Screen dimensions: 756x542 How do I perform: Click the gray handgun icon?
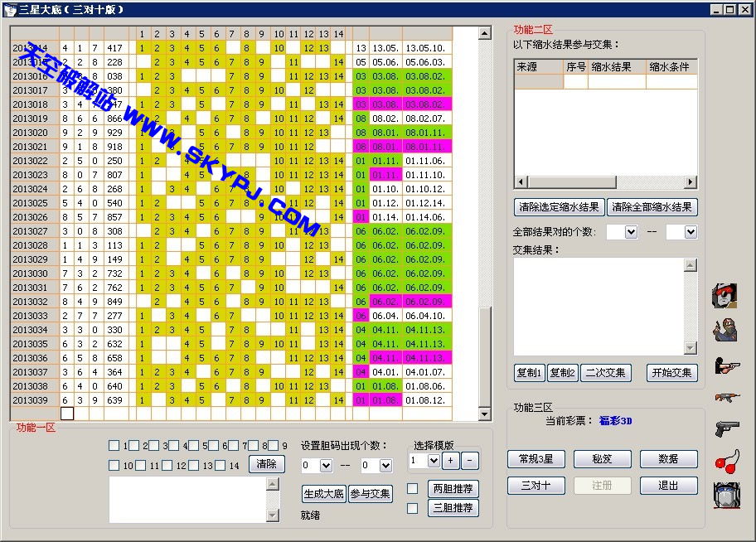(x=726, y=428)
